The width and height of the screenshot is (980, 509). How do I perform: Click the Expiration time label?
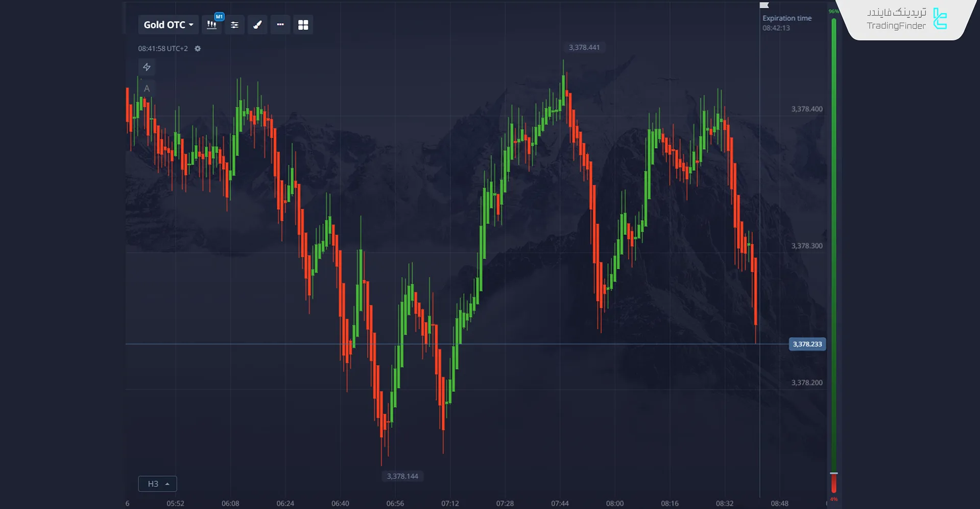[x=786, y=18]
